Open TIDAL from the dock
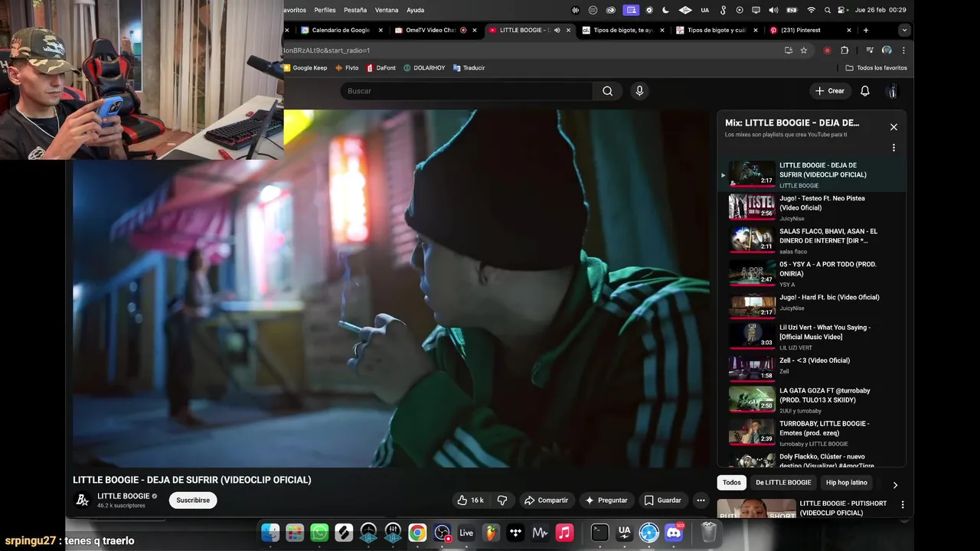The image size is (980, 551). [515, 533]
